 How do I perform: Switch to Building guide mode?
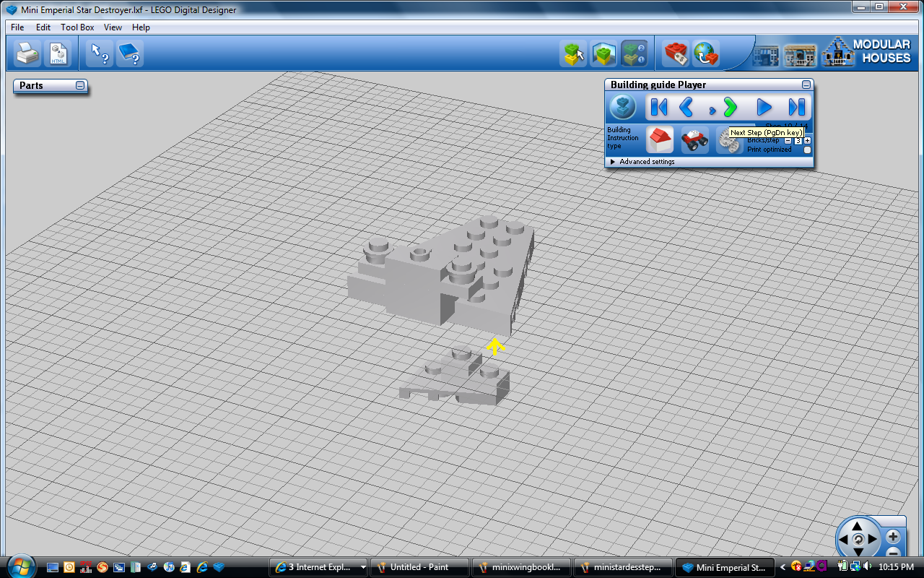[634, 53]
